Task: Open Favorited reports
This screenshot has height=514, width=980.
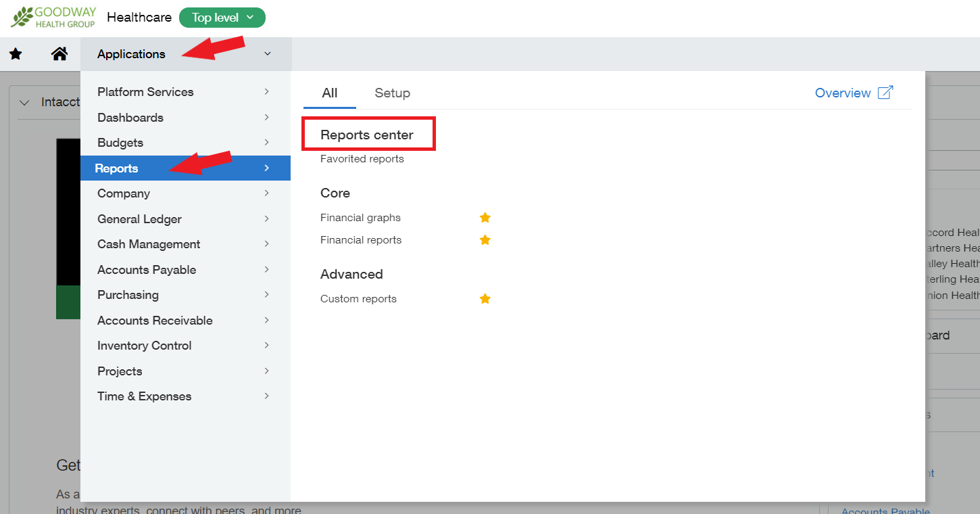Action: coord(362,159)
